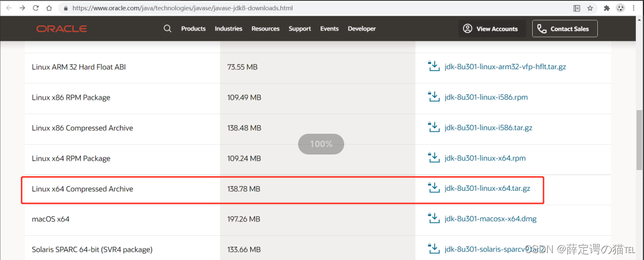Click download icon for jdk-8u301-linux-x64.rpm
This screenshot has height=260, width=644.
[x=434, y=158]
